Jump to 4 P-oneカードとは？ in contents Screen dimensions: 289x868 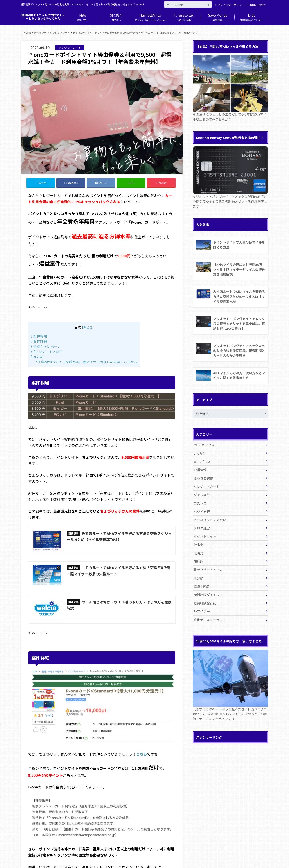pyautogui.click(x=46, y=352)
